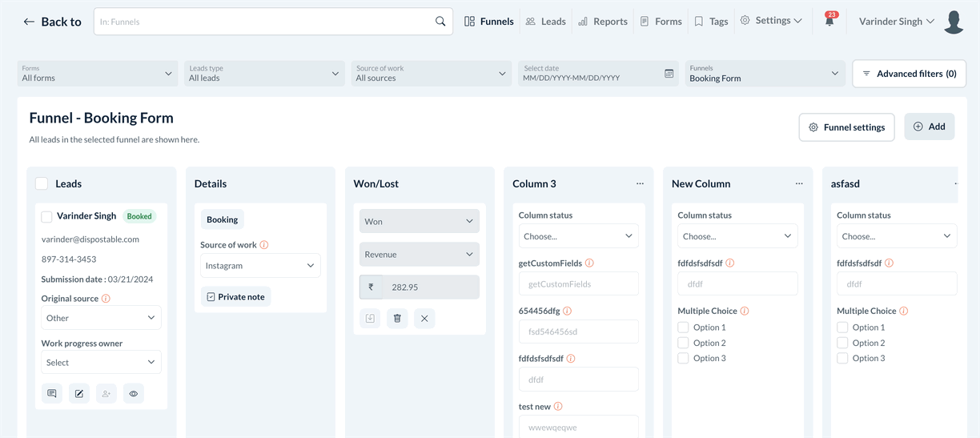This screenshot has width=980, height=438.
Task: Open the Reports tab
Action: click(x=602, y=22)
